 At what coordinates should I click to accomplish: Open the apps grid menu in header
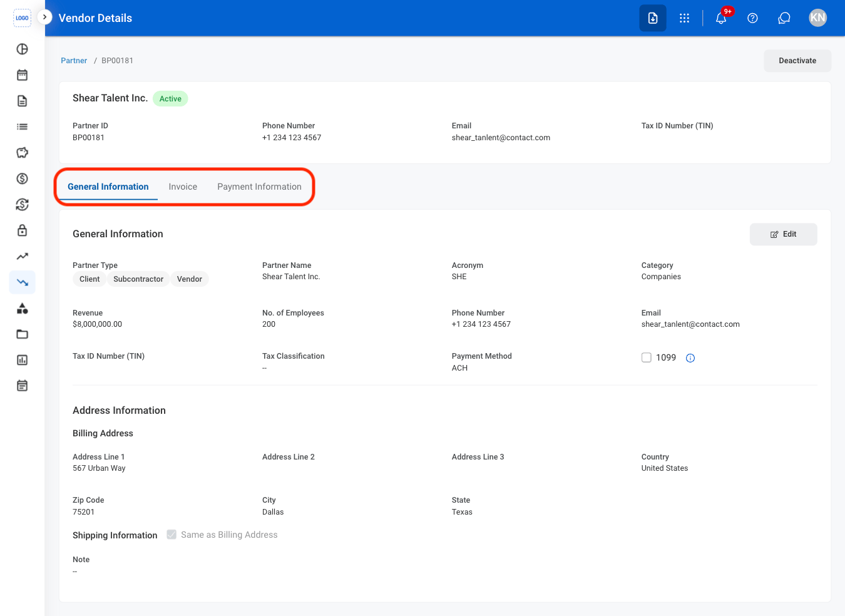[x=685, y=18]
